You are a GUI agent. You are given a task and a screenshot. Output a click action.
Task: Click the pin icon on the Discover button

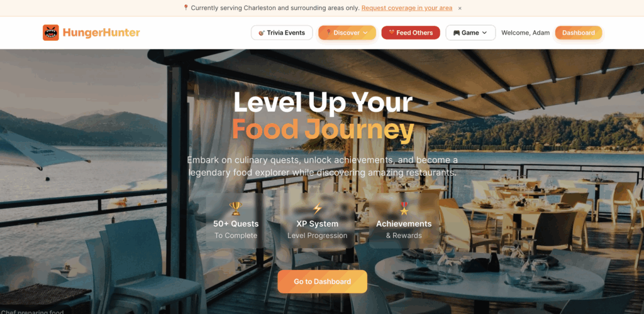pos(328,33)
